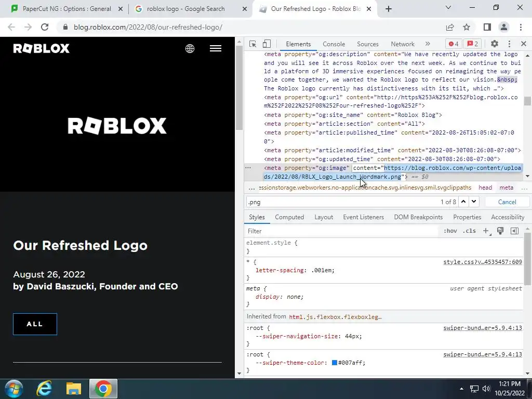532x399 pixels.
Task: Toggle the device toolbar icon
Action: (x=267, y=44)
